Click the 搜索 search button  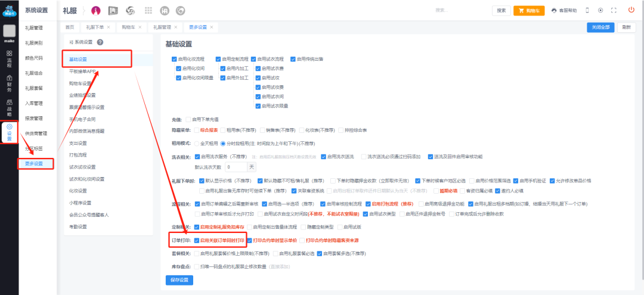pos(501,11)
